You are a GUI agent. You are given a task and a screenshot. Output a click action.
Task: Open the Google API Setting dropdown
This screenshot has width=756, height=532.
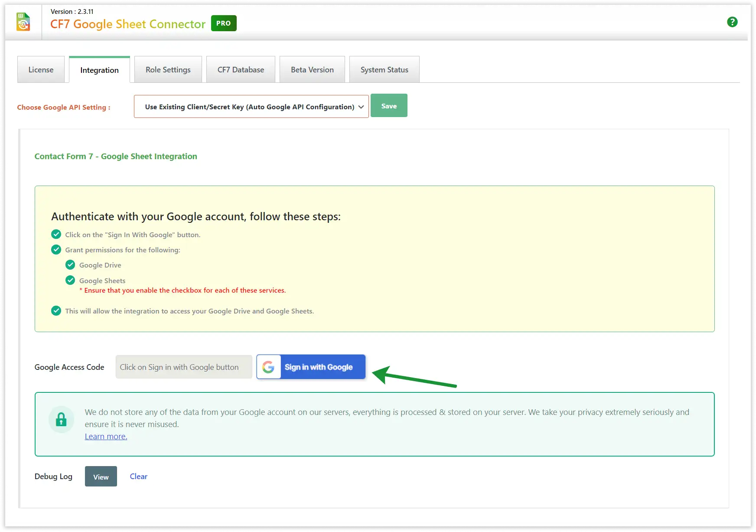click(x=251, y=107)
